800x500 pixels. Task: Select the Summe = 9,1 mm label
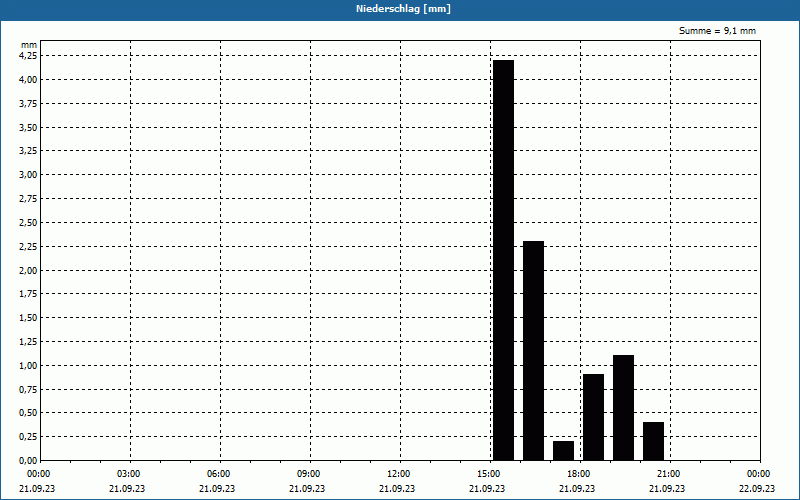[717, 31]
